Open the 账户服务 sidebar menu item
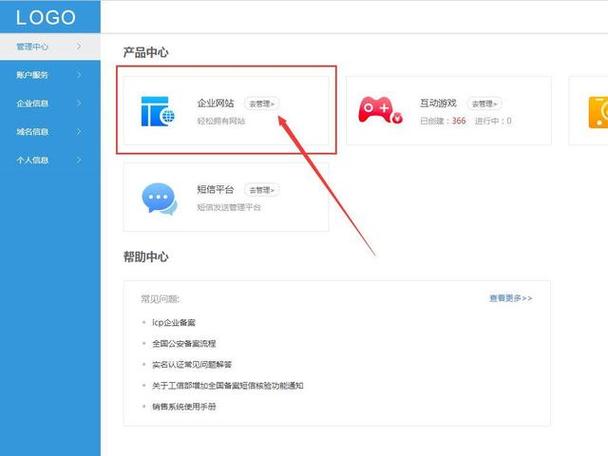This screenshot has width=608, height=456. point(50,75)
